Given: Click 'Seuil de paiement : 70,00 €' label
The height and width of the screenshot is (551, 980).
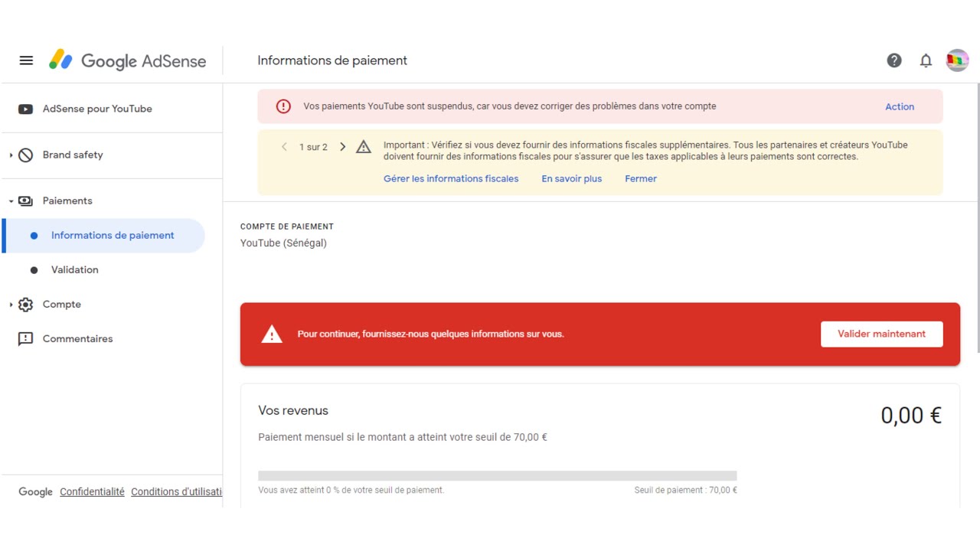Looking at the screenshot, I should (x=685, y=490).
